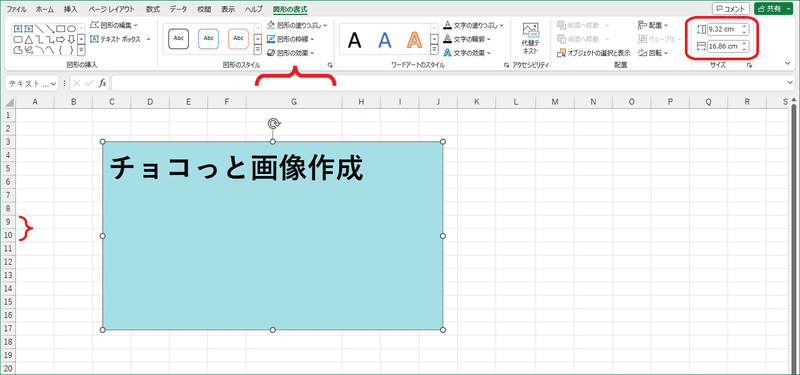
Task: Open ワードアートのスタイル dialog launcher
Action: 506,65
